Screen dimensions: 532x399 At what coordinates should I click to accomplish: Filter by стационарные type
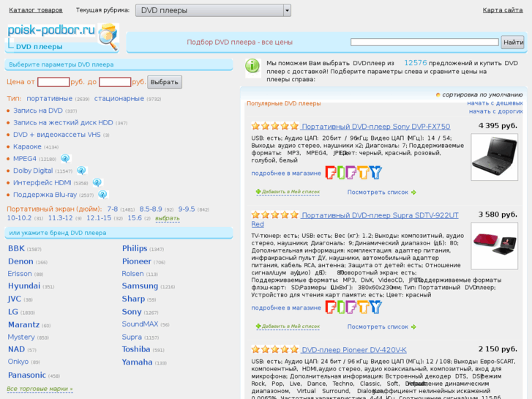119,99
